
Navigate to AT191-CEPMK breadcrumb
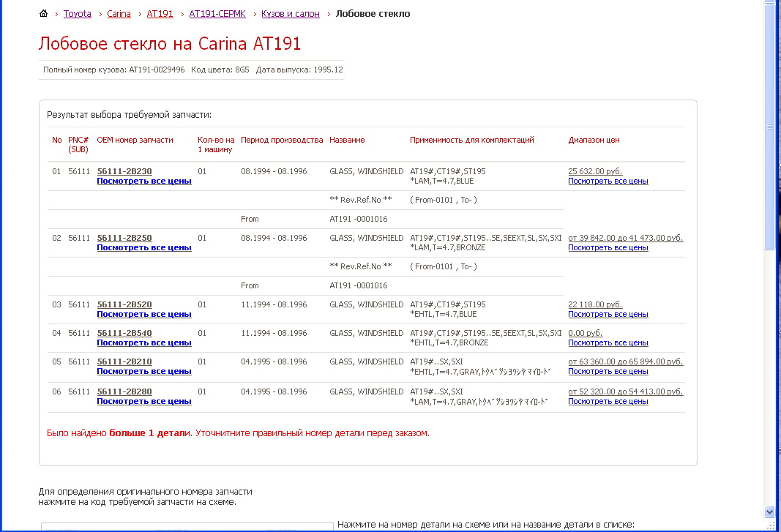pyautogui.click(x=217, y=14)
